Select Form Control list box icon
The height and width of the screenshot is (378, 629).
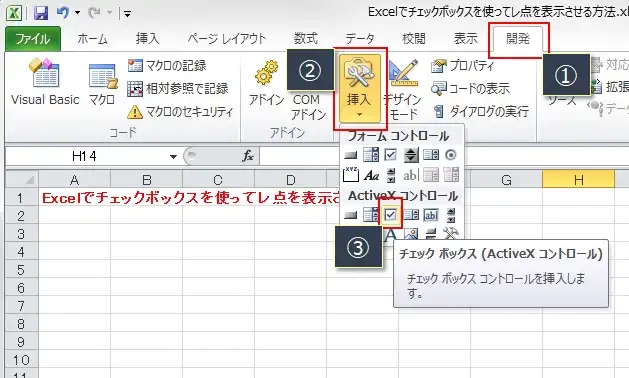click(x=431, y=155)
